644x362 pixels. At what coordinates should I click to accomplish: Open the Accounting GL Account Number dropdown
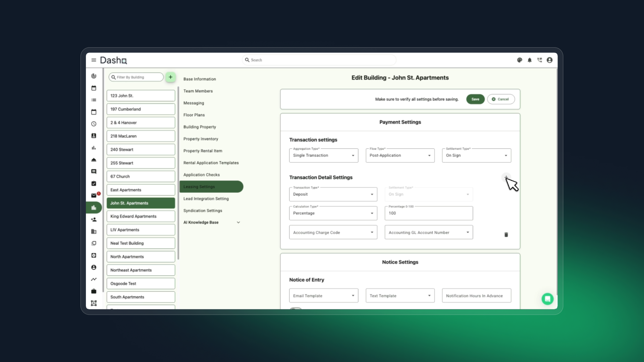pos(429,232)
